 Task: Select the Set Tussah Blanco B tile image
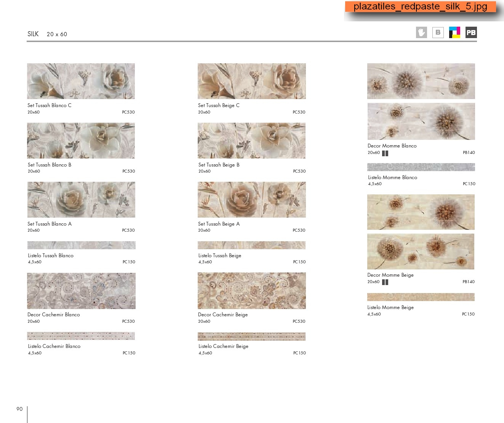81,141
